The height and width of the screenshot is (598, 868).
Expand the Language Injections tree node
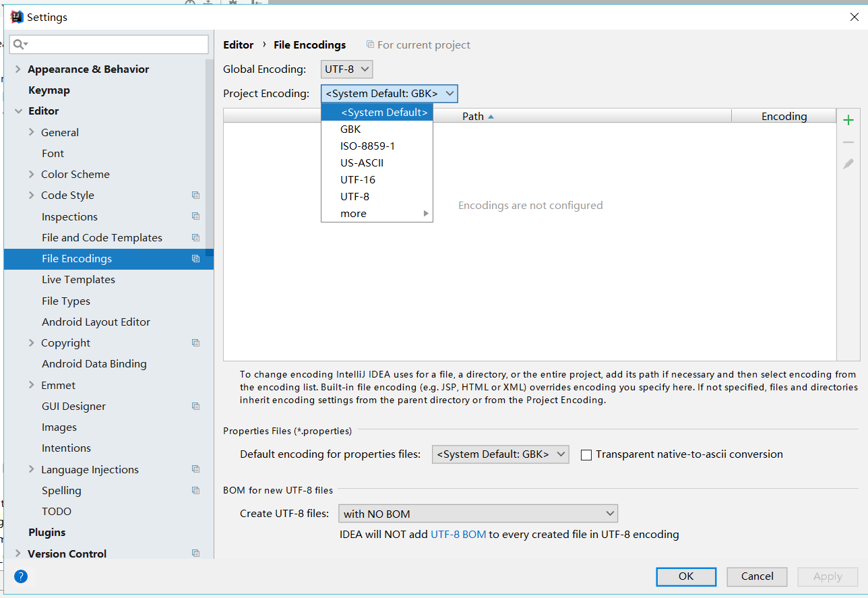pos(32,469)
